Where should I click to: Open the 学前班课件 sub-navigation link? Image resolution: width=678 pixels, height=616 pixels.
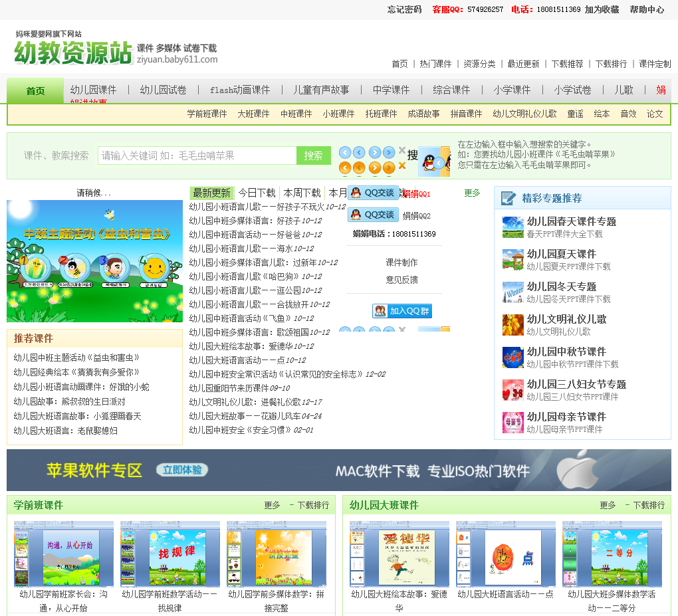point(207,114)
